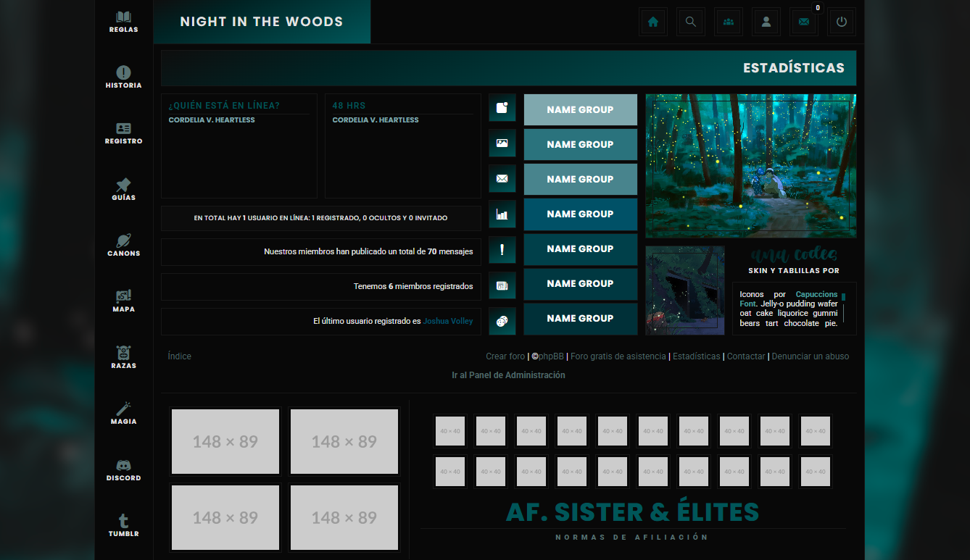Select the Name Group button beside bar chart icon

(x=580, y=214)
